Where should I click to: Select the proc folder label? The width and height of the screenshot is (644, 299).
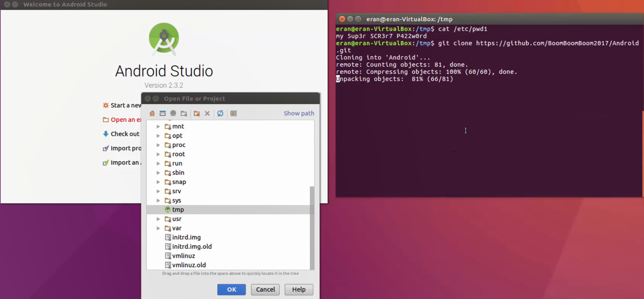179,145
